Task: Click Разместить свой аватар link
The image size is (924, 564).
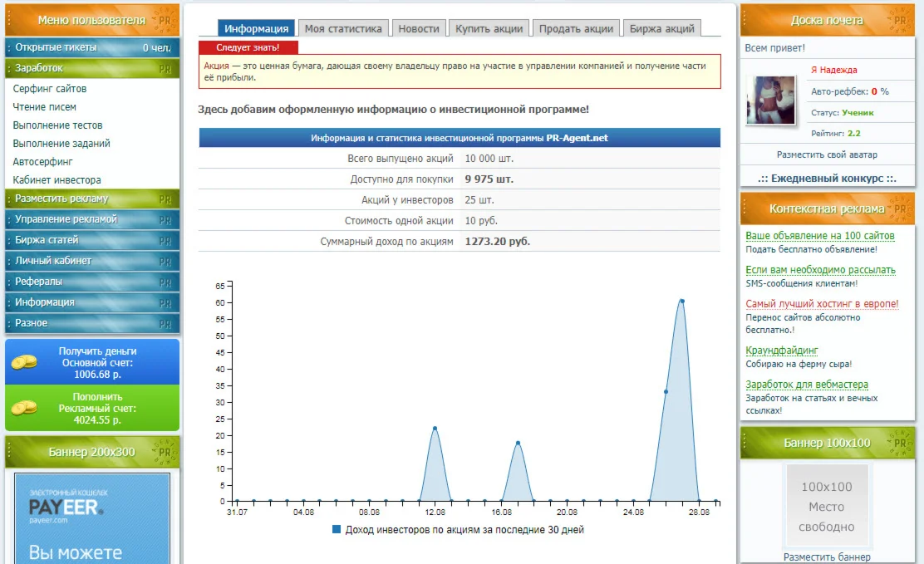Action: click(x=827, y=154)
